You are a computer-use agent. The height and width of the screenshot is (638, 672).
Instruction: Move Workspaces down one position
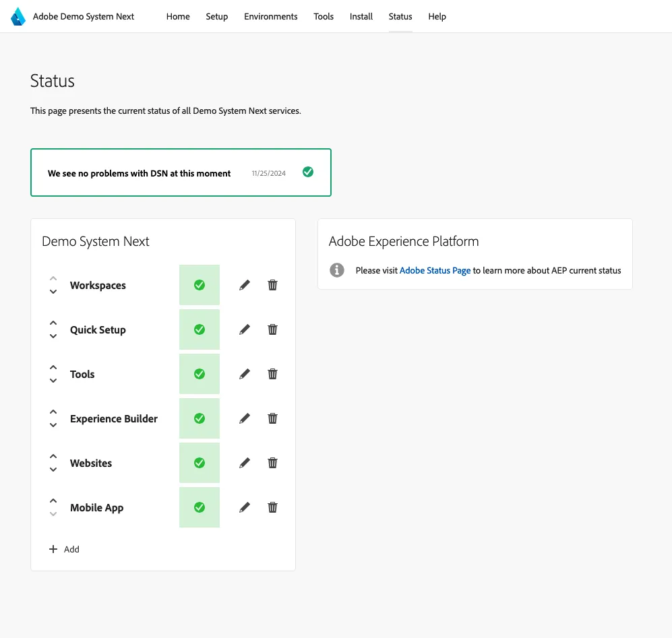53,292
